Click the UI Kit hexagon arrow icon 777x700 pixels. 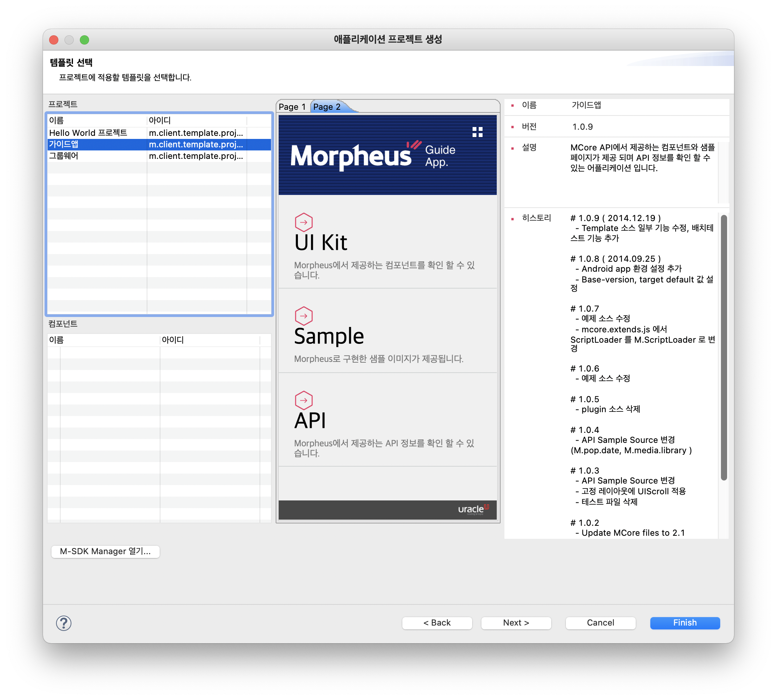click(x=304, y=222)
